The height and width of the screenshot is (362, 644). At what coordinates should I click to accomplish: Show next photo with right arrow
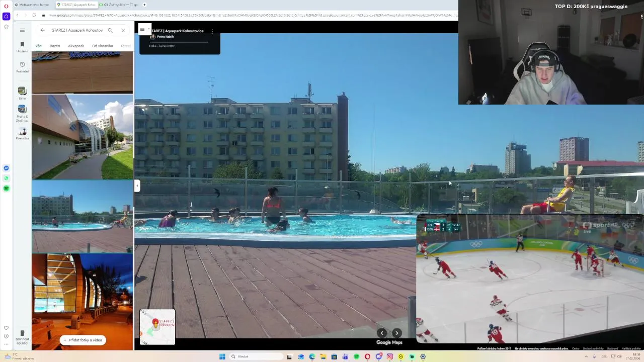coord(397,333)
